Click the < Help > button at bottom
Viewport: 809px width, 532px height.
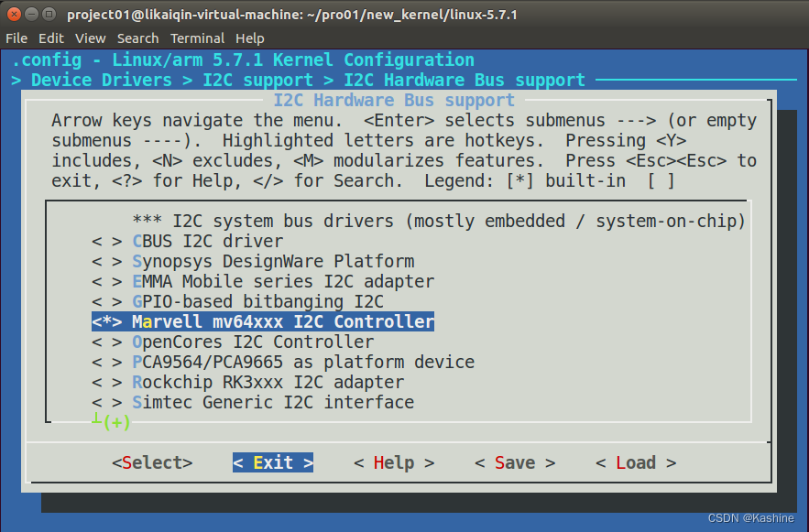[394, 462]
